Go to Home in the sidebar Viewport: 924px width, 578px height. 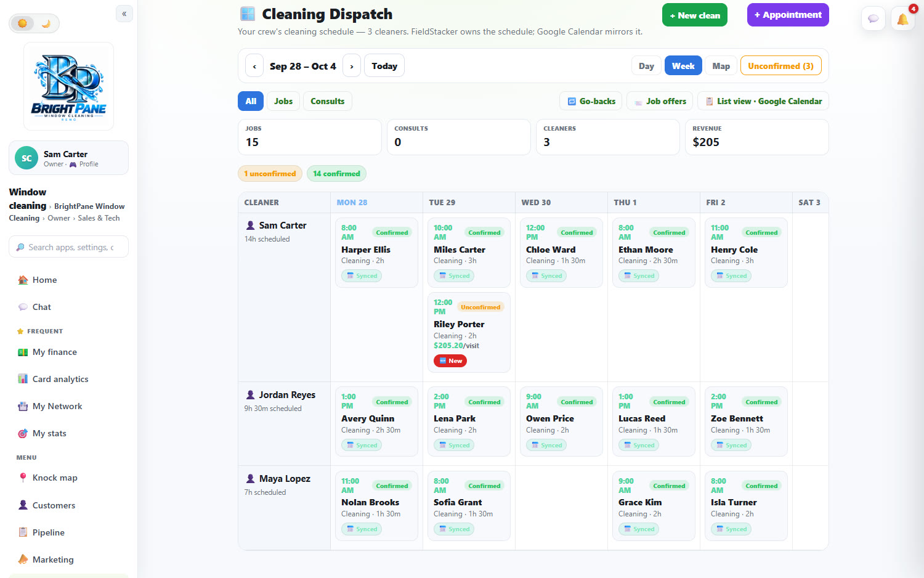tap(68, 280)
